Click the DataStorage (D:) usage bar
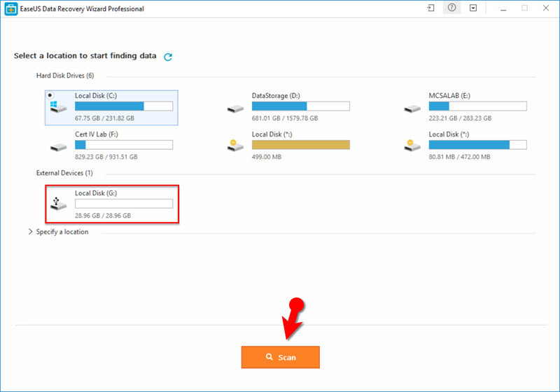This screenshot has width=560, height=392. 301,106
